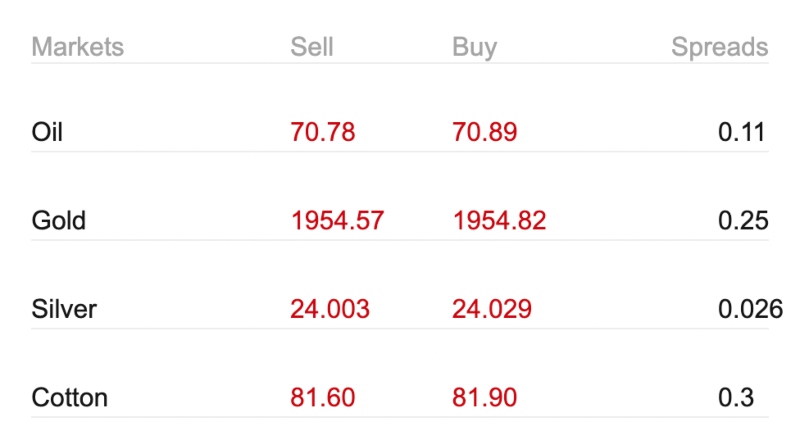The height and width of the screenshot is (431, 800).
Task: Click the Sell column header
Action: [x=312, y=47]
